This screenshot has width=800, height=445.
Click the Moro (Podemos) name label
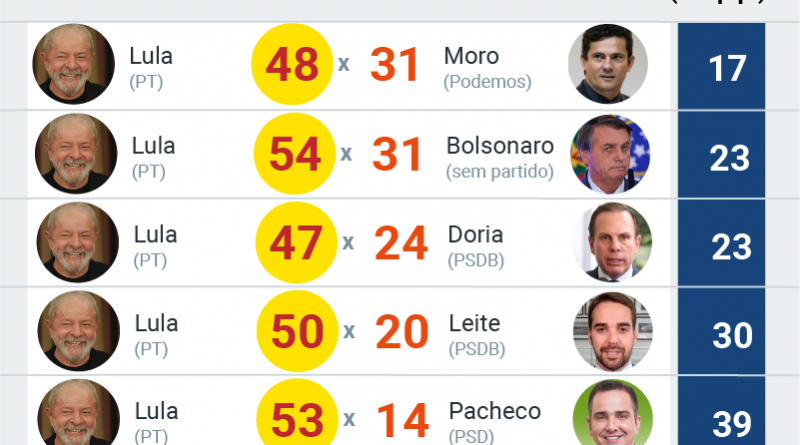(x=489, y=67)
